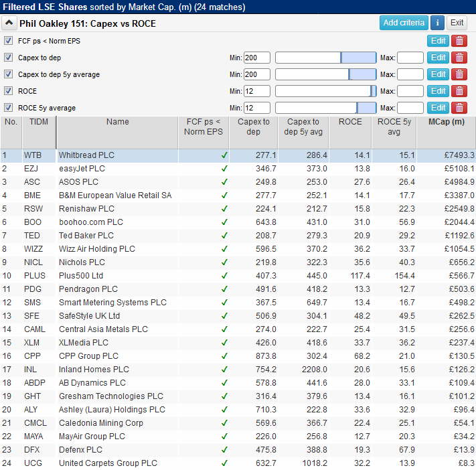Click the United Carpets Group PLC name
The width and height of the screenshot is (476, 470).
[108, 463]
